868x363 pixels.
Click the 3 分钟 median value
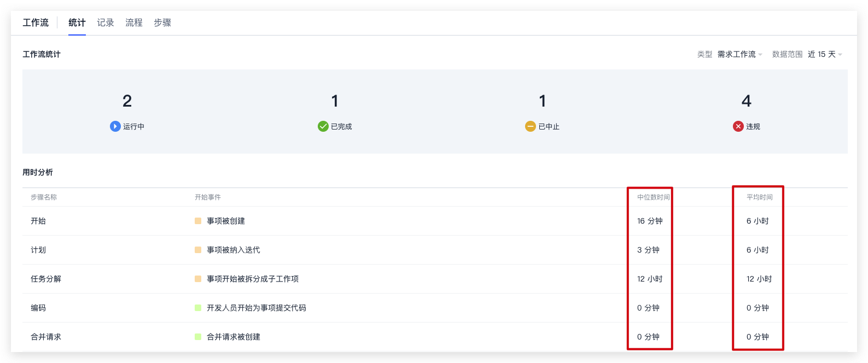(x=648, y=250)
